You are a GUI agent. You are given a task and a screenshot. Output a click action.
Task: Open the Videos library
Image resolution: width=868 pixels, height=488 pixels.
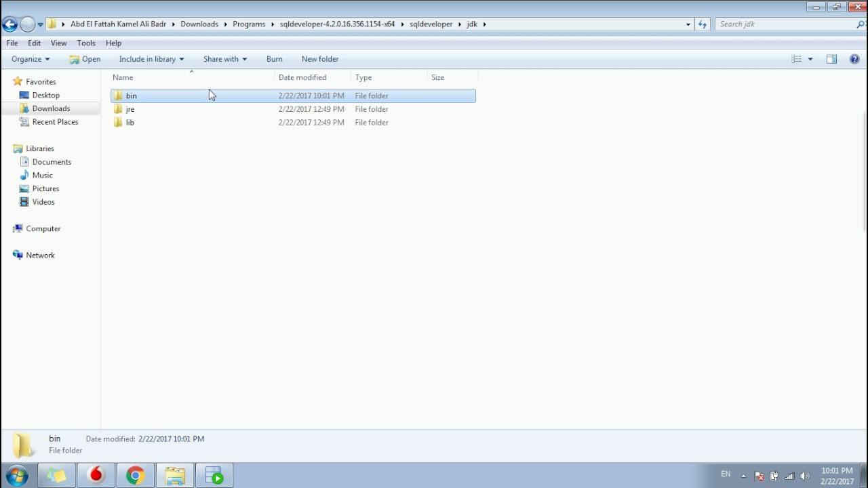coord(43,202)
